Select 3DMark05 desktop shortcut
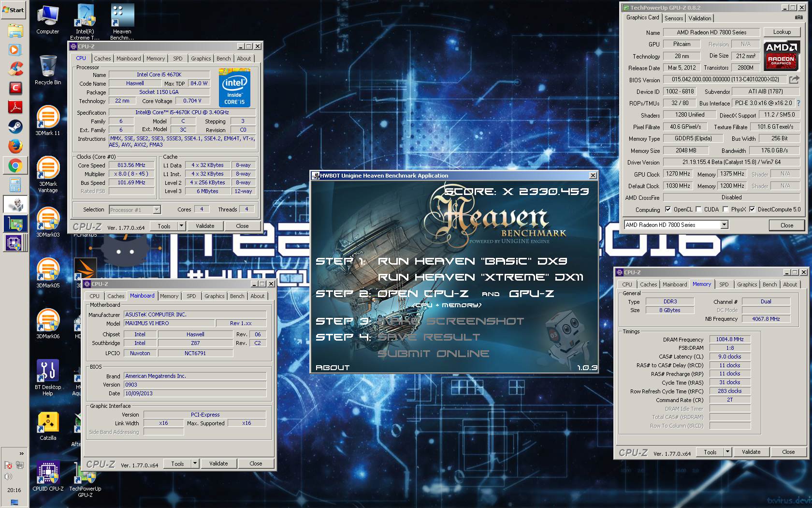This screenshot has height=508, width=812. (x=48, y=273)
